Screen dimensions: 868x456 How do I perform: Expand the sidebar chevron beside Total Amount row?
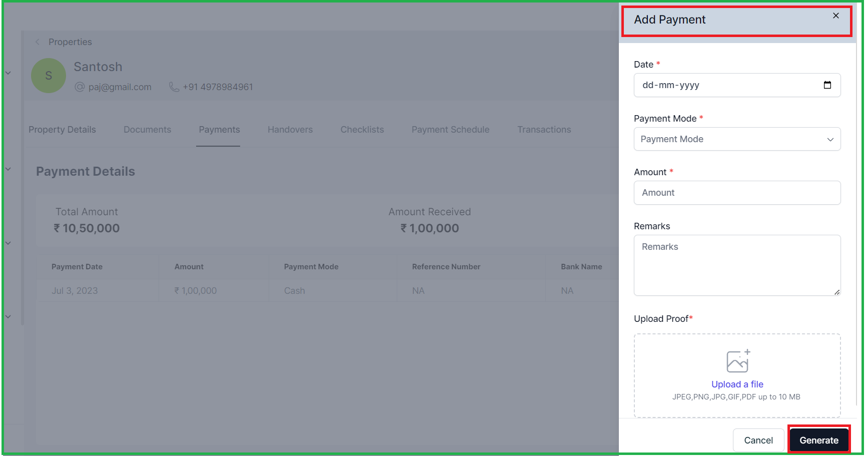tap(8, 243)
